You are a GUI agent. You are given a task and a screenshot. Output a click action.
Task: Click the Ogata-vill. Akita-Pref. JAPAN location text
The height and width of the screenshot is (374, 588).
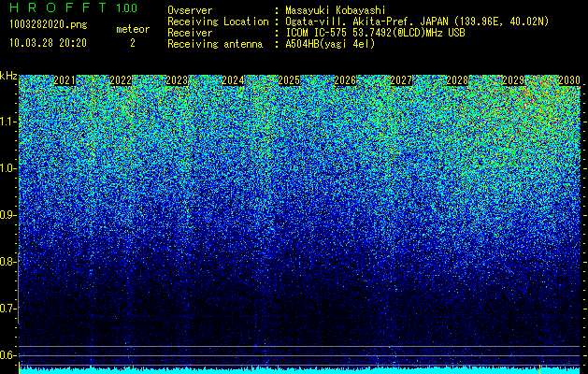(x=417, y=22)
